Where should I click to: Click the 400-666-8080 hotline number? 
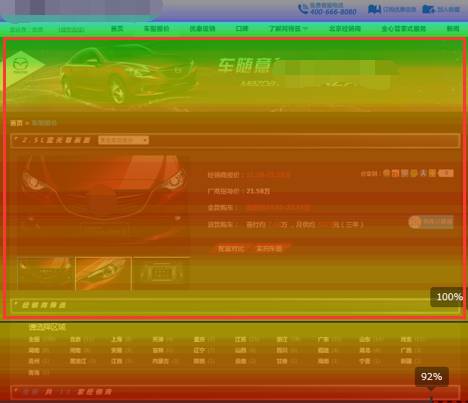pyautogui.click(x=333, y=12)
